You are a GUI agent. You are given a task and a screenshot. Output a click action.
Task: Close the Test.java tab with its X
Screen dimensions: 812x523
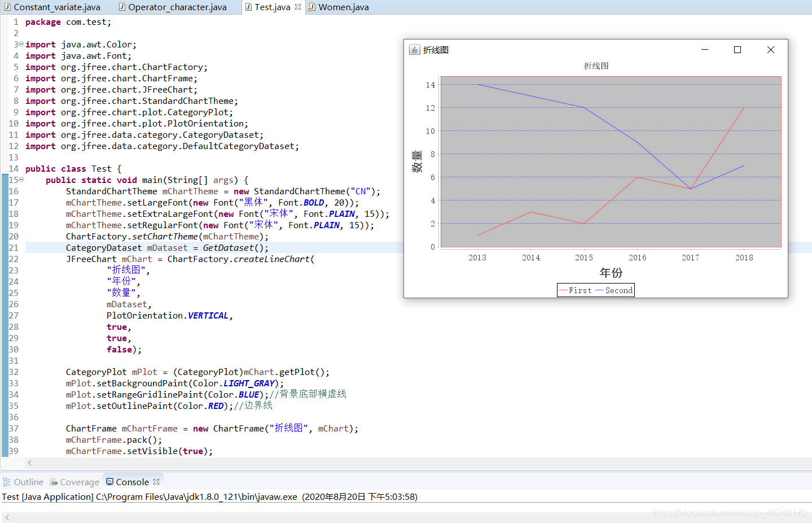click(x=298, y=7)
